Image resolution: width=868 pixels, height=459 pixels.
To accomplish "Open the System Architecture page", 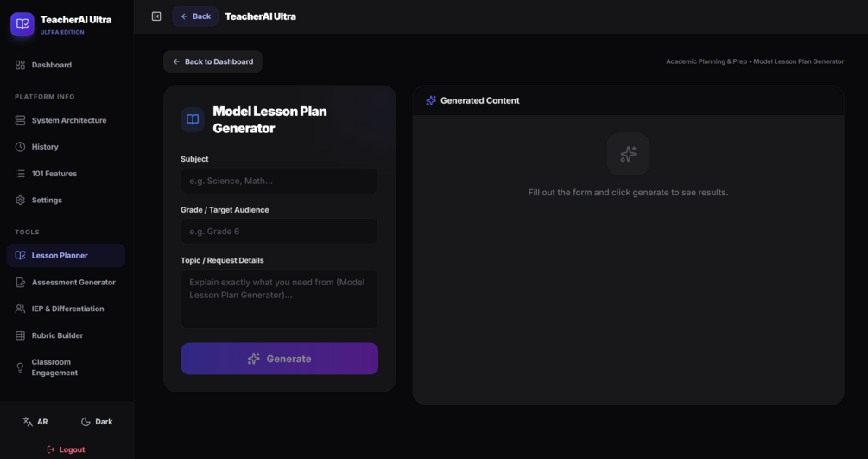I will pos(66,120).
